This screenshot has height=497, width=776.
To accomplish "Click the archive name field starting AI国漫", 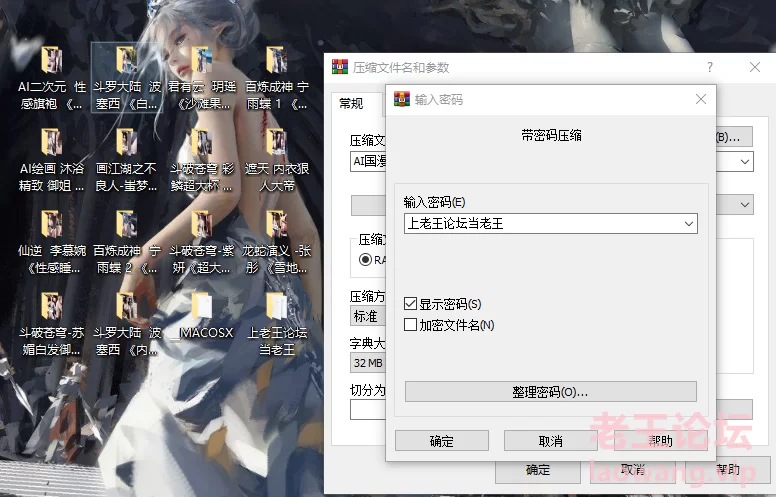I will point(368,162).
